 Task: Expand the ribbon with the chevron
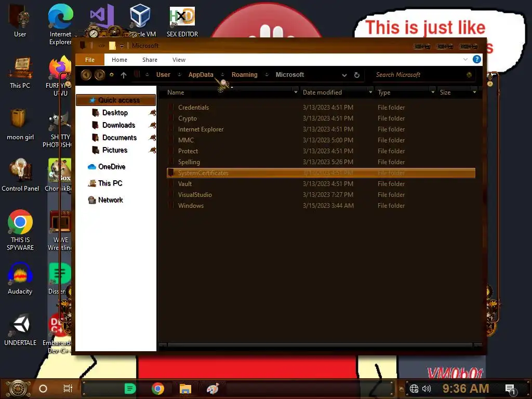click(465, 59)
